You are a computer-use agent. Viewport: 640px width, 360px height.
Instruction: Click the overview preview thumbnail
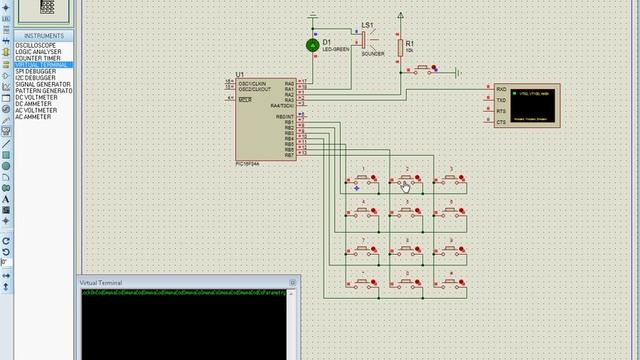tap(44, 10)
